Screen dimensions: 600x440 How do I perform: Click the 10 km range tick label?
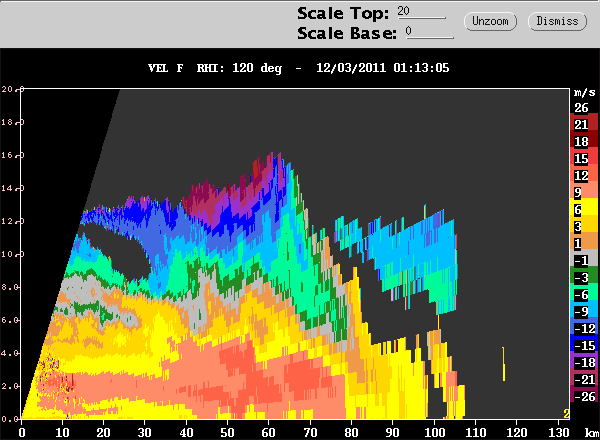point(62,433)
